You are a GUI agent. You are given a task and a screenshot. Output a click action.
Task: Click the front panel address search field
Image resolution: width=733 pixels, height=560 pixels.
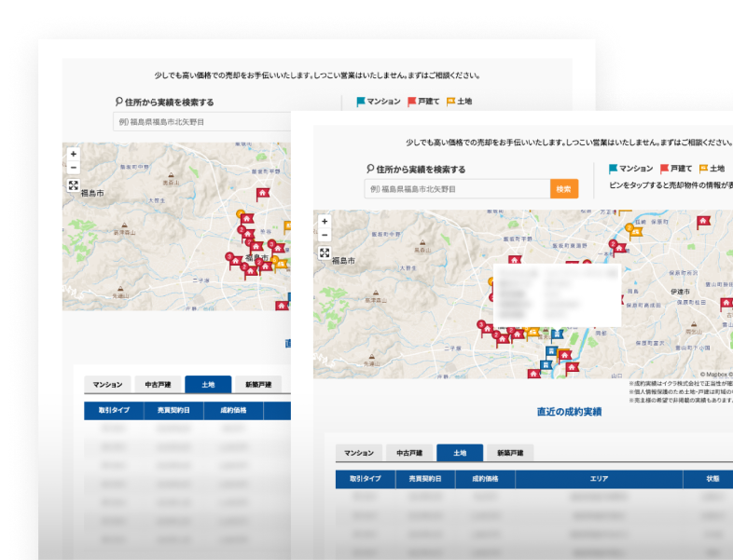pyautogui.click(x=457, y=189)
